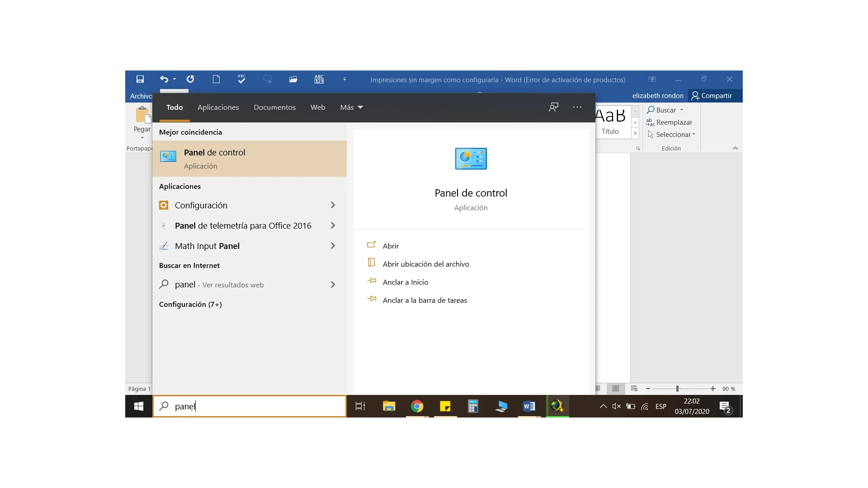Toggle the muted volume tray icon
Viewport: 868px width, 488px height.
coord(616,406)
